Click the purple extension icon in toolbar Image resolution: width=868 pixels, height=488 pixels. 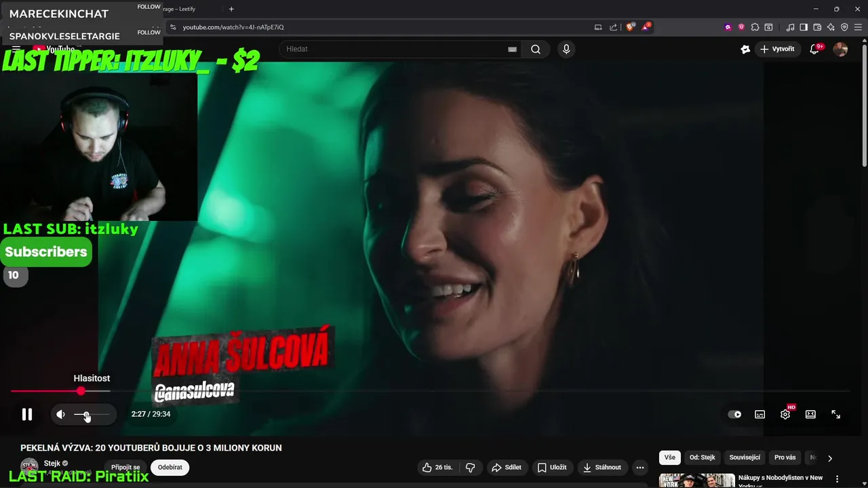coord(728,27)
